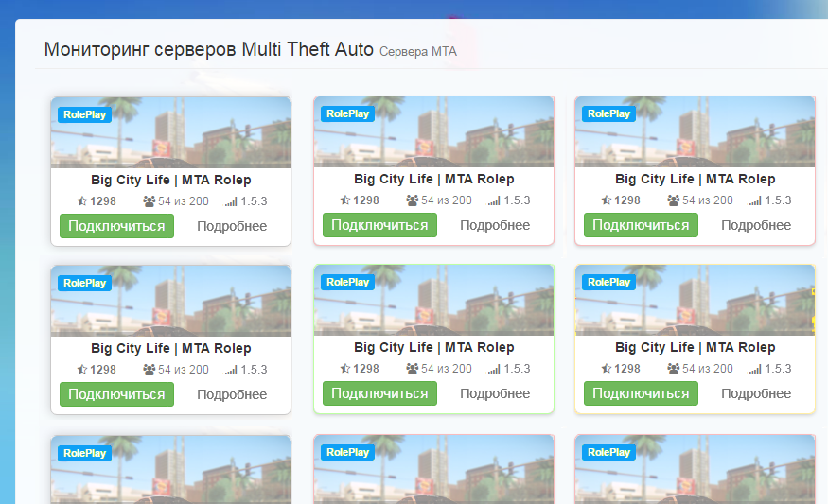
Task: Click the star rating icon in green-bordered card
Action: [344, 369]
